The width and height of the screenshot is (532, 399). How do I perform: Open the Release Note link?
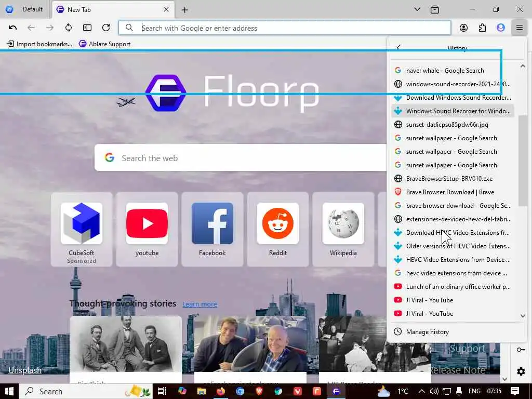[x=457, y=370]
